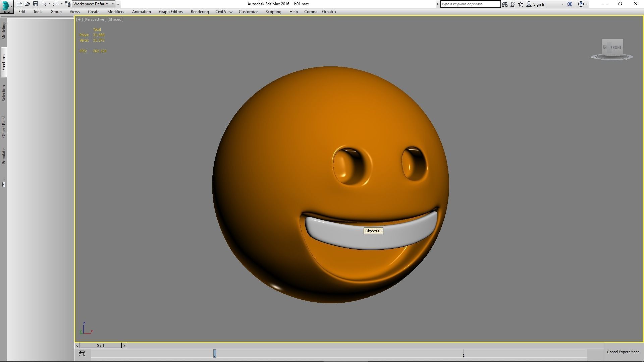Screen dimensions: 644x362
Task: Open the Corona menu
Action: tap(311, 12)
